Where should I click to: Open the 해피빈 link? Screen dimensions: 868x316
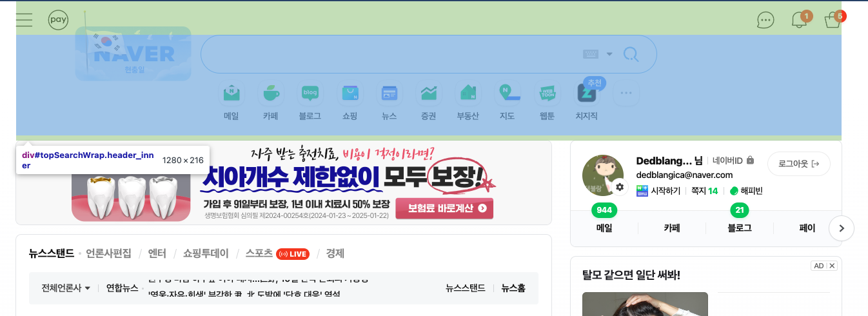746,191
